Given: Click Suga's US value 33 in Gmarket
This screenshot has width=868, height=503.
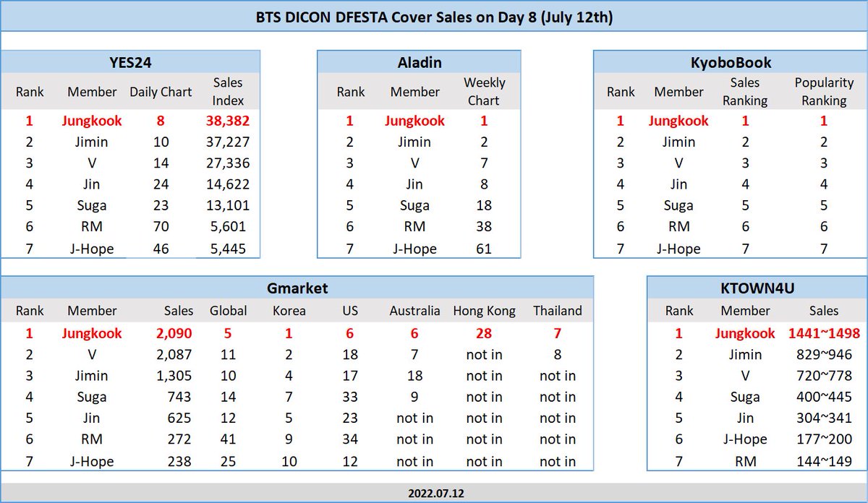Looking at the screenshot, I should tap(349, 397).
